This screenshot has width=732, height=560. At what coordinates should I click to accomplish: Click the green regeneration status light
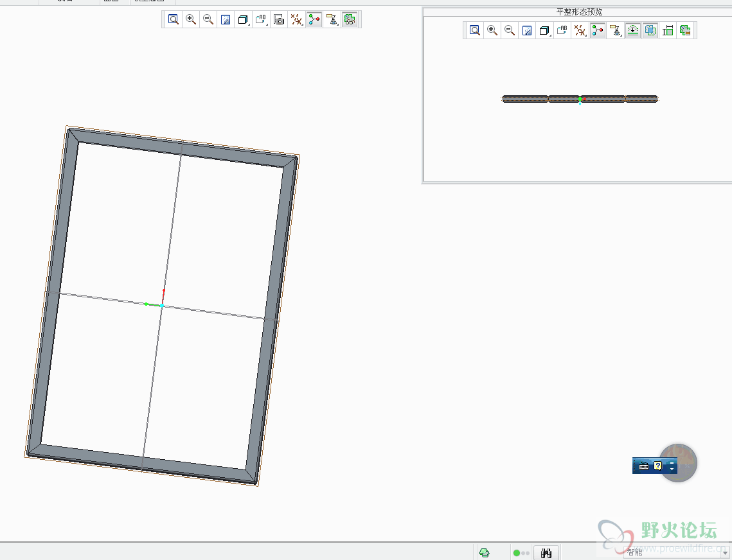(516, 553)
